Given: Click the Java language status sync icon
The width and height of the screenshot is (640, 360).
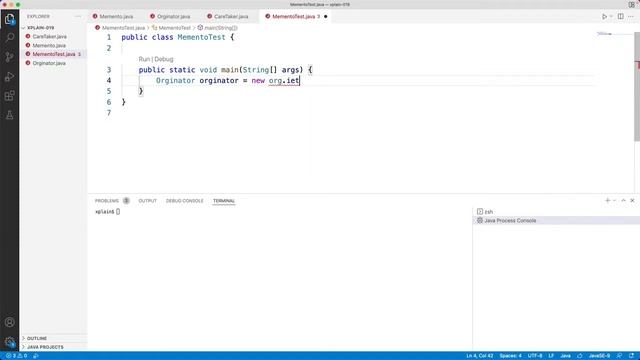Looking at the screenshot, I should point(580,356).
